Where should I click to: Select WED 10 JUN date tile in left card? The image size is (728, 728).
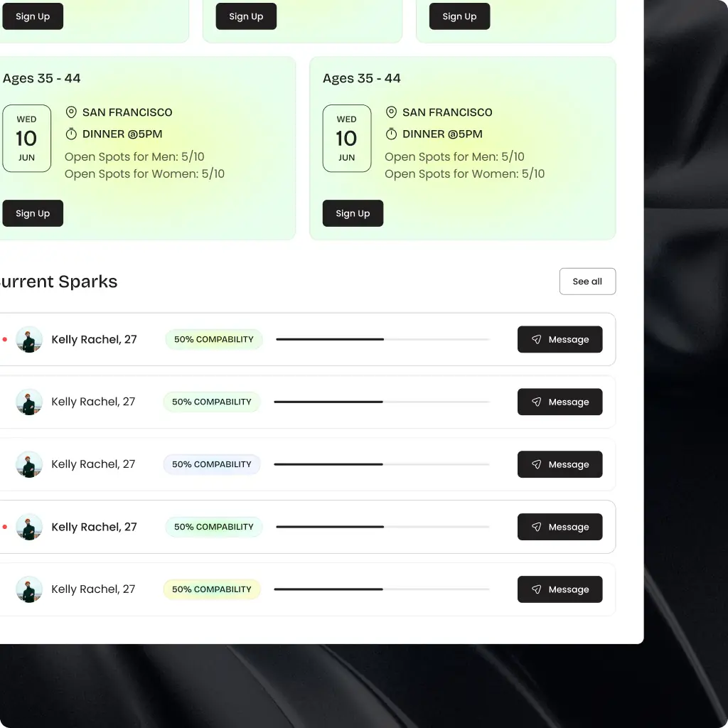26,139
